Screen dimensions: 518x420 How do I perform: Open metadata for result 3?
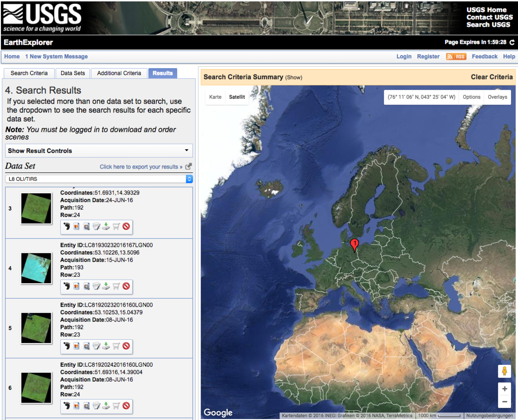pos(97,226)
